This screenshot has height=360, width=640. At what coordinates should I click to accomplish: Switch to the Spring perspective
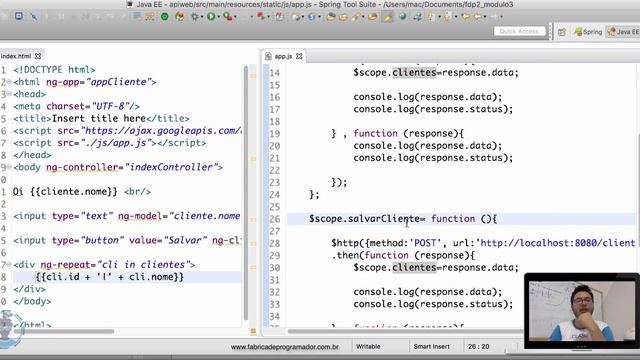(588, 32)
